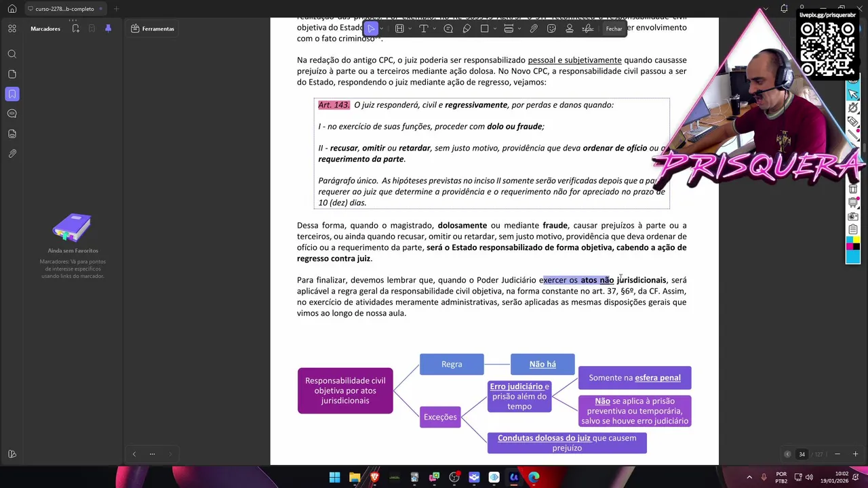868x488 pixels.
Task: Add a new bookmark in Marcadores
Action: tap(75, 28)
